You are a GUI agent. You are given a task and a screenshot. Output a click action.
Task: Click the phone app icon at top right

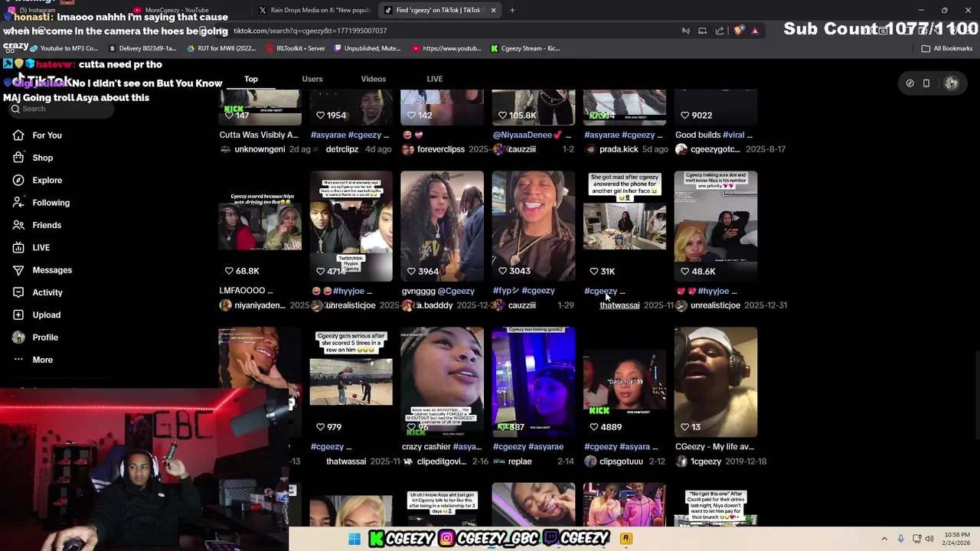(926, 83)
